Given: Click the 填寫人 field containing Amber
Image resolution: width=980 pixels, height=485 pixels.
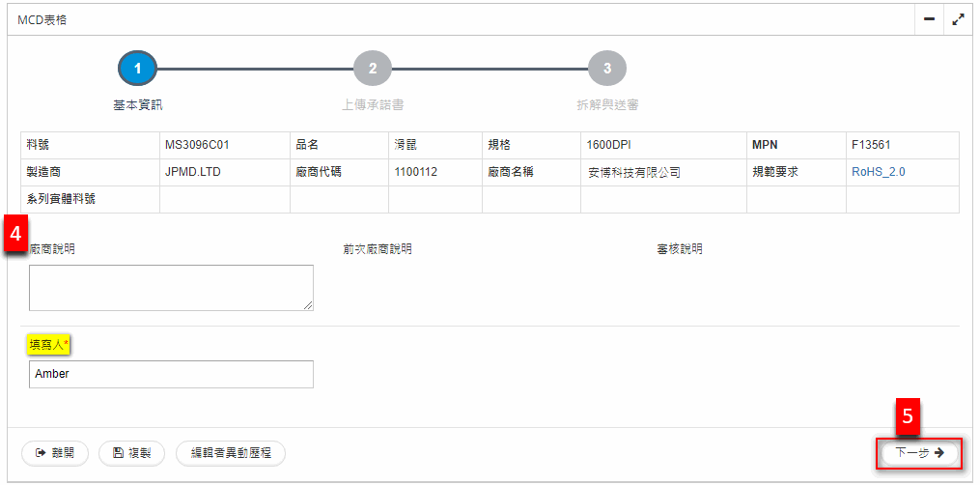Looking at the screenshot, I should [171, 374].
